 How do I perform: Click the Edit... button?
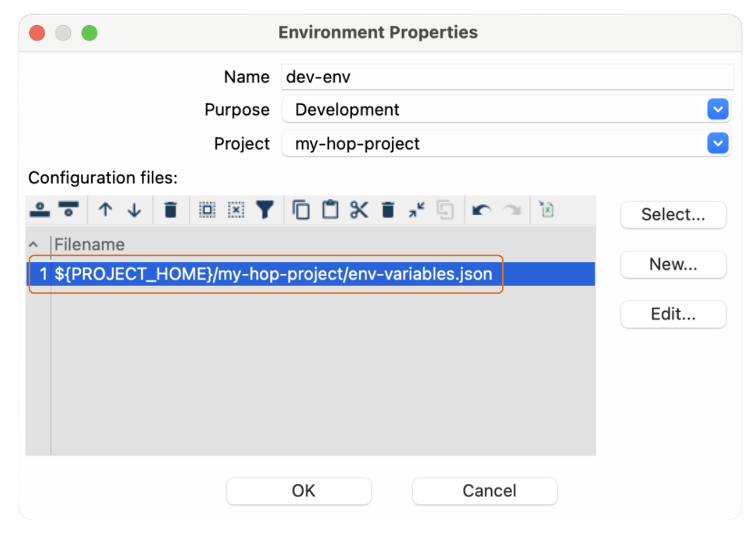[x=673, y=315]
